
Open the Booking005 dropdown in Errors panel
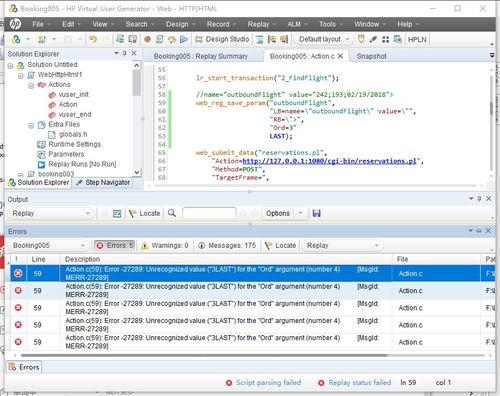pyautogui.click(x=49, y=246)
